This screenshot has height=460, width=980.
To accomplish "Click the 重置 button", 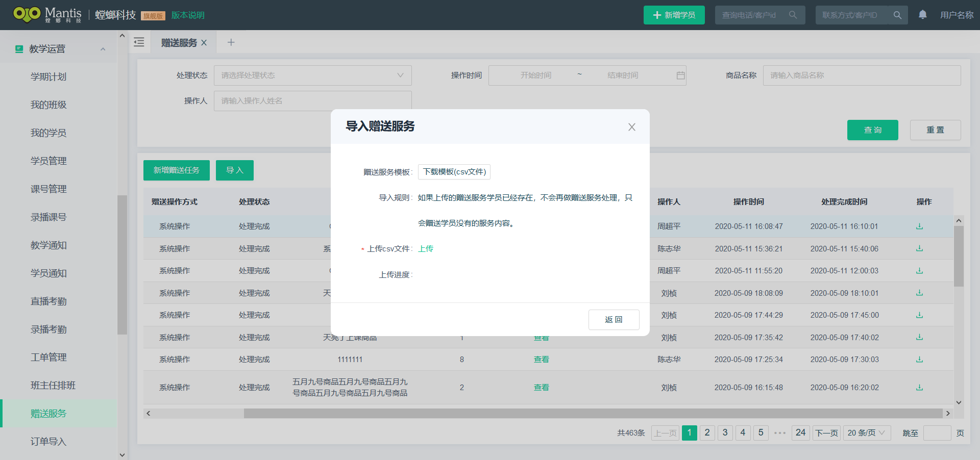I will click(935, 130).
